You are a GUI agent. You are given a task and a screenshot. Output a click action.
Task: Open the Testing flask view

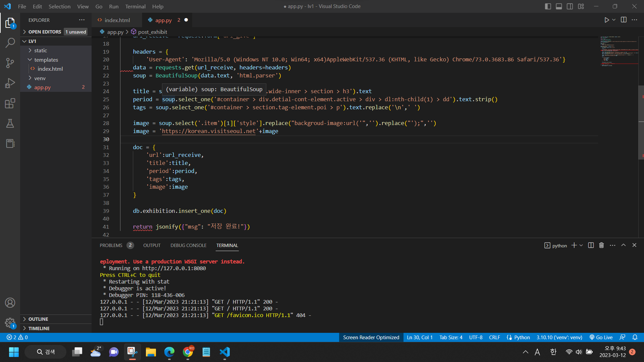[10, 123]
